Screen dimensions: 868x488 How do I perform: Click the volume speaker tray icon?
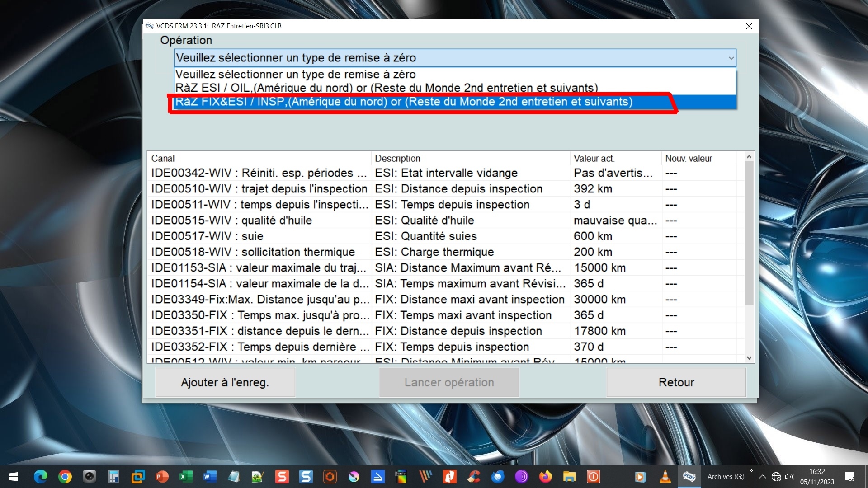[x=789, y=477]
